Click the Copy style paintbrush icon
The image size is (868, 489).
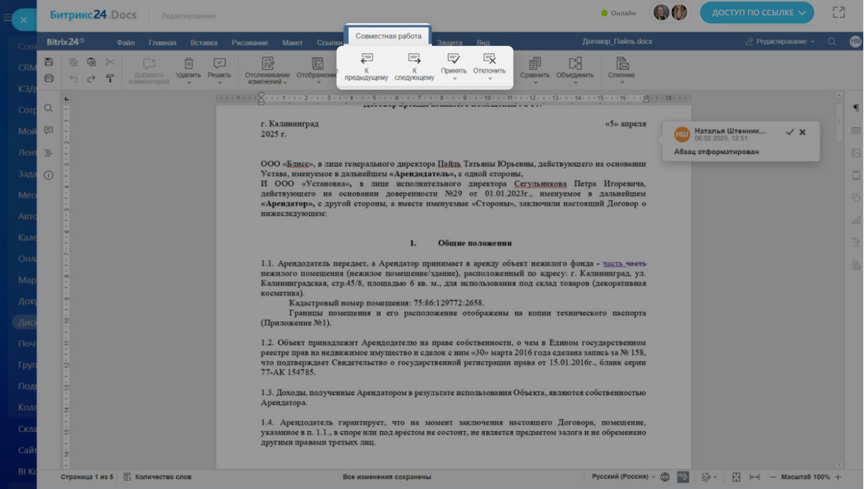[x=110, y=78]
